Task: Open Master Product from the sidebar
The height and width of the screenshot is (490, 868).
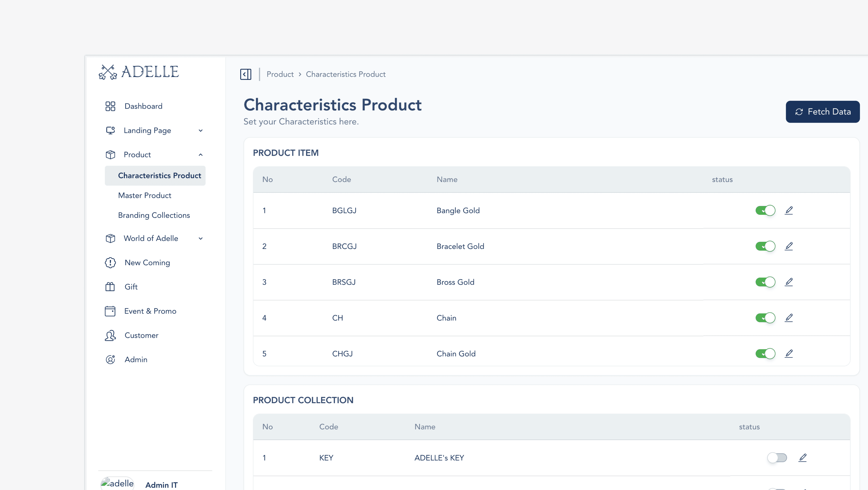Action: [x=145, y=195]
